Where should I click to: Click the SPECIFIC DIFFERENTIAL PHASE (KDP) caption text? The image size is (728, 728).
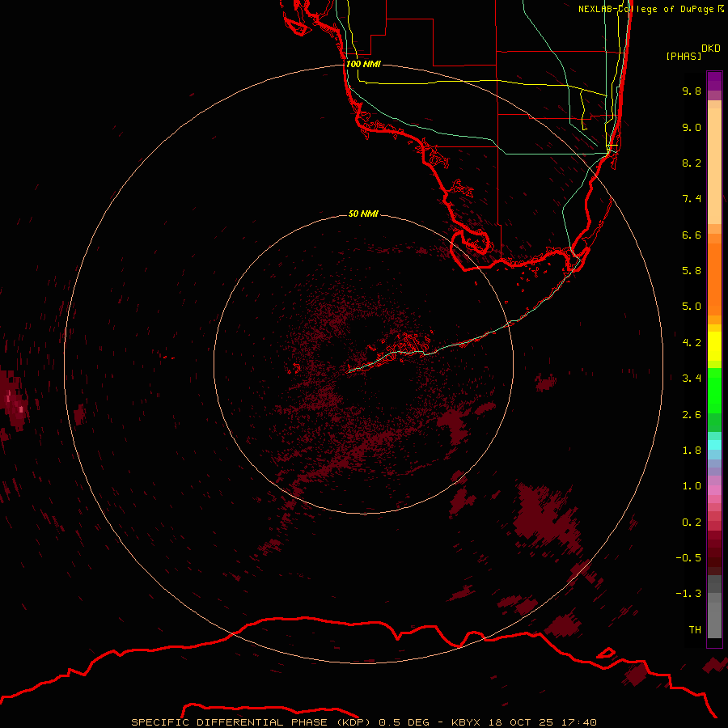pyautogui.click(x=252, y=722)
